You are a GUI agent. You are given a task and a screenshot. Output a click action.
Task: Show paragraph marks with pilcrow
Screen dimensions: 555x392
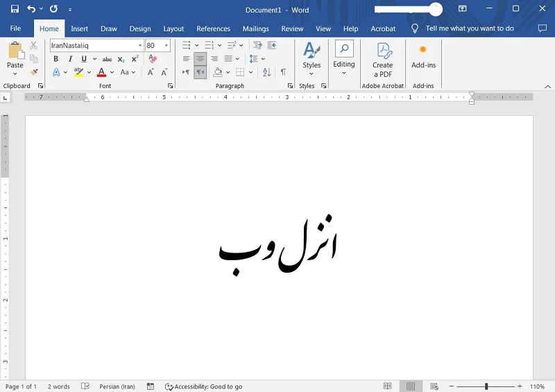[x=283, y=72]
